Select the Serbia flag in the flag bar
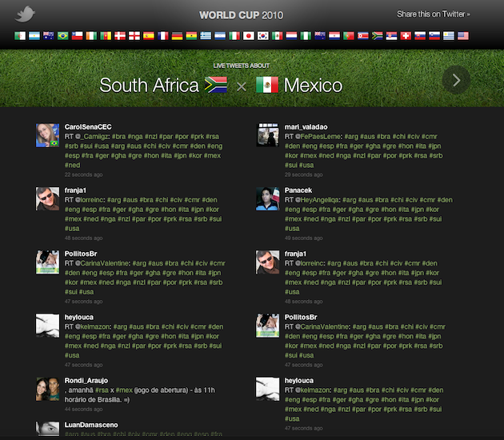Screen dimensions: 504x440 [x=391, y=36]
